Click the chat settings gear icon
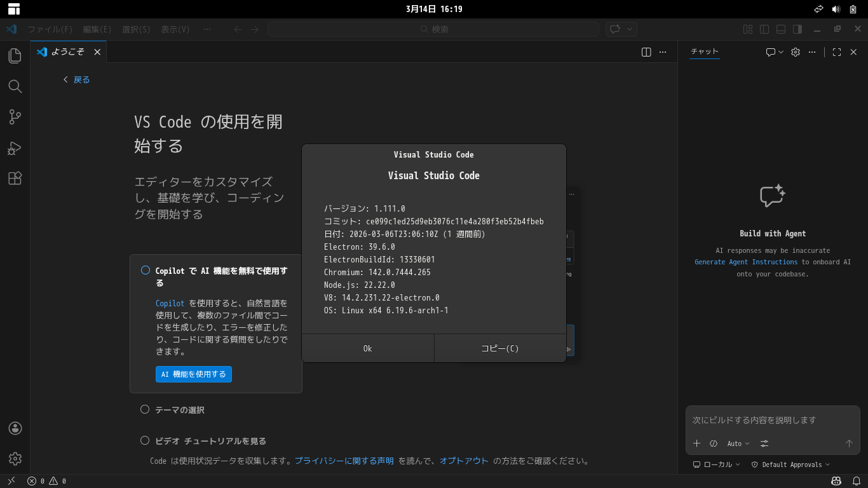The image size is (868, 488). pos(795,51)
